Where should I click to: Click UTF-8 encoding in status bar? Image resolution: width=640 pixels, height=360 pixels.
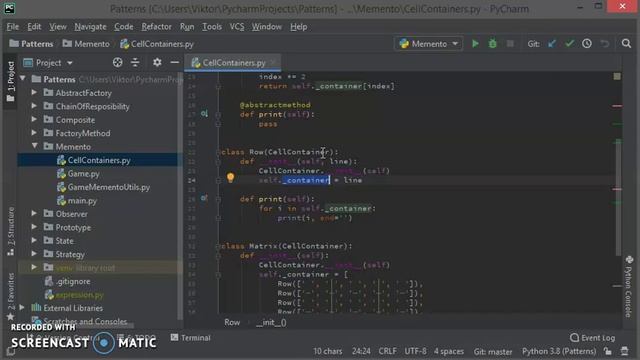(416, 351)
